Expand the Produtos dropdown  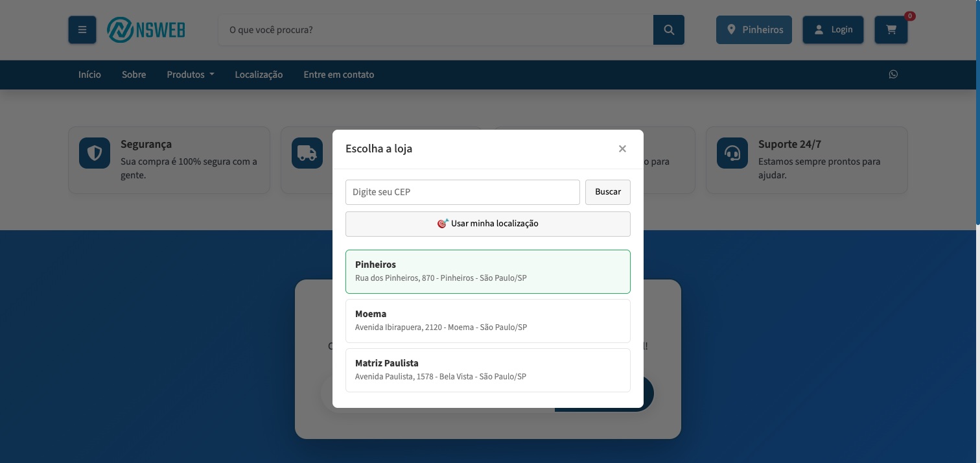tap(191, 75)
